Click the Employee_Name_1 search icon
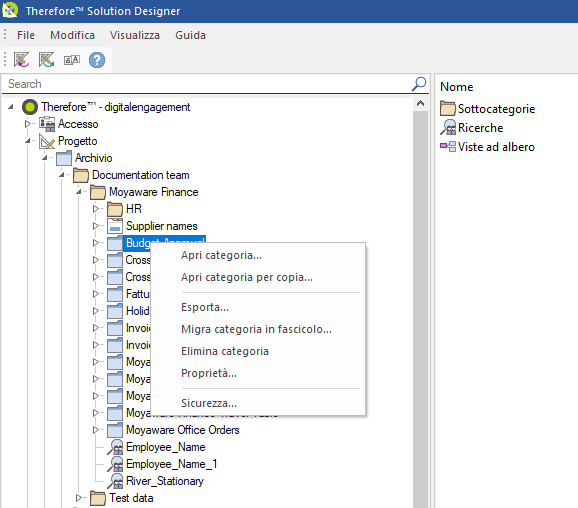The image size is (578, 508). coord(115,464)
